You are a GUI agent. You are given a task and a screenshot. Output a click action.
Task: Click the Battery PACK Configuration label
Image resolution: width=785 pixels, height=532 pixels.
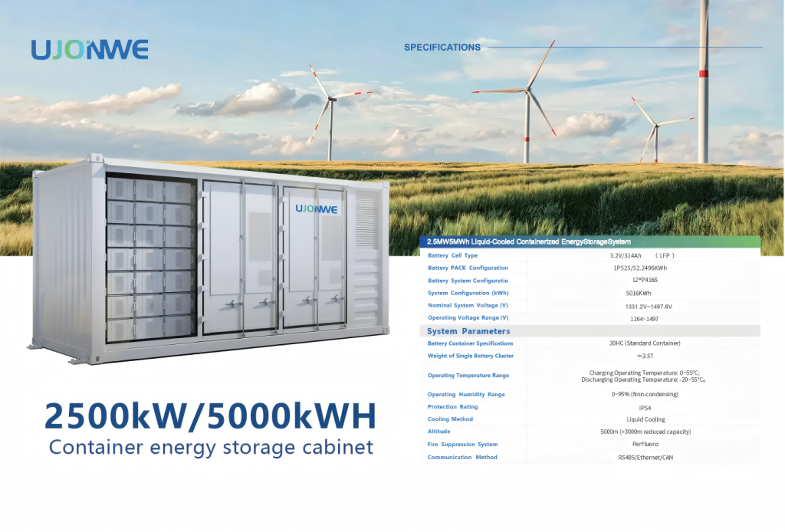click(x=468, y=268)
